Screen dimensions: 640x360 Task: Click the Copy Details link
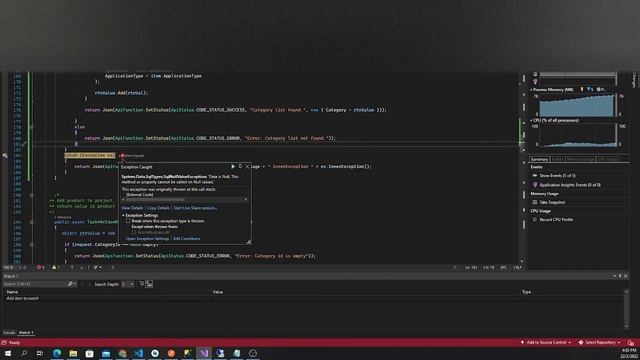(x=158, y=208)
